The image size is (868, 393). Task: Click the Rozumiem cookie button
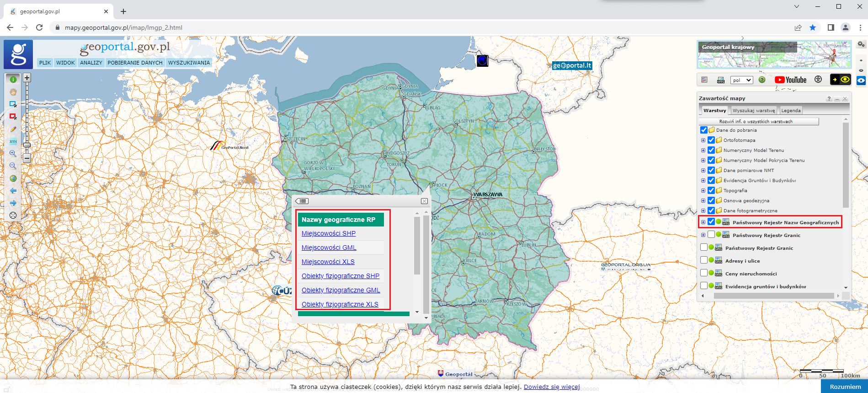(845, 387)
